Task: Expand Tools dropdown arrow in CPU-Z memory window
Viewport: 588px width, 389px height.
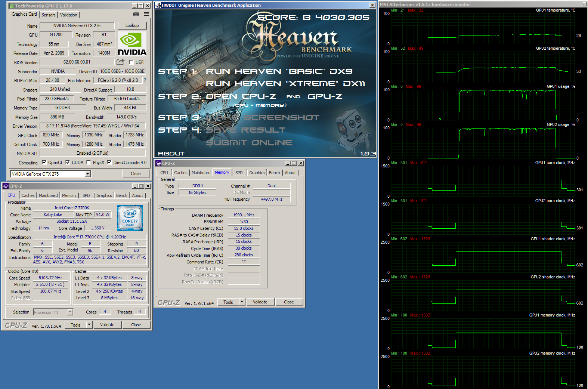Action: (242, 302)
